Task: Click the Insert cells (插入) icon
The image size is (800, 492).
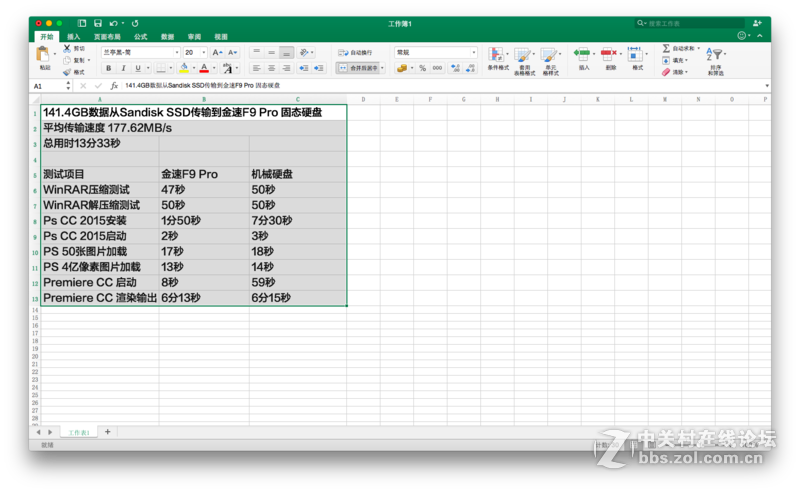Action: point(582,54)
